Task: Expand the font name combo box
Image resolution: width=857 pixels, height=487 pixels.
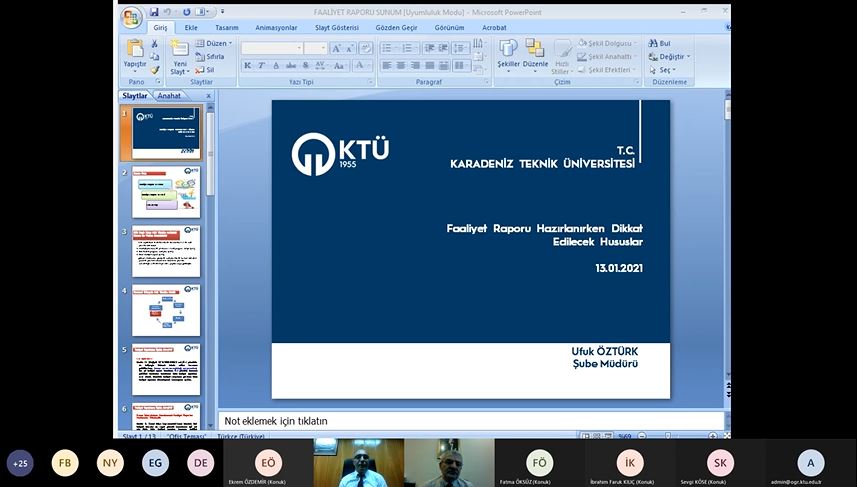Action: click(x=298, y=48)
